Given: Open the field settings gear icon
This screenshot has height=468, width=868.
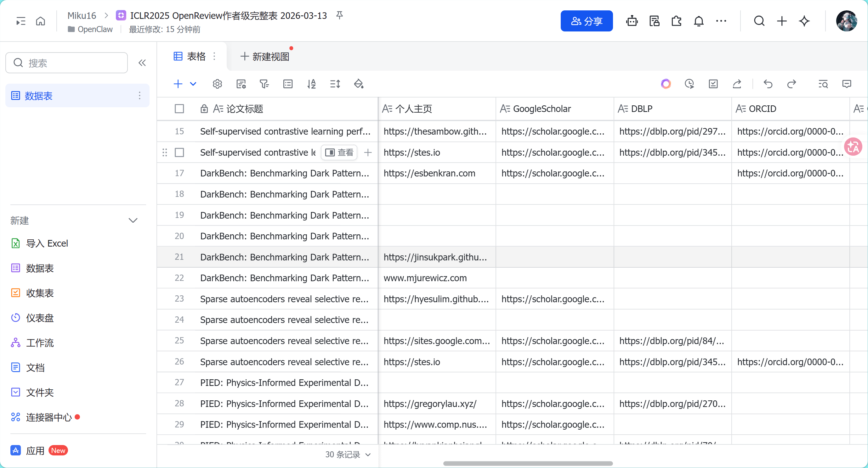Looking at the screenshot, I should [217, 84].
